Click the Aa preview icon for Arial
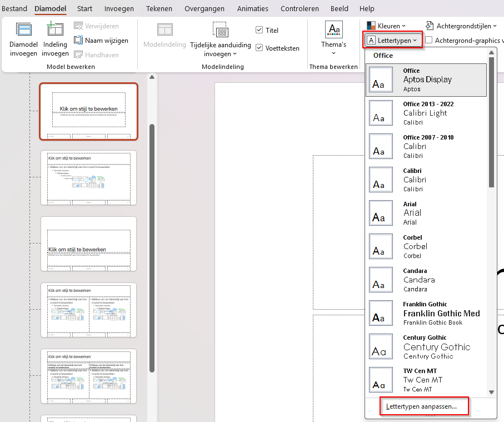504x422 pixels. 381,213
